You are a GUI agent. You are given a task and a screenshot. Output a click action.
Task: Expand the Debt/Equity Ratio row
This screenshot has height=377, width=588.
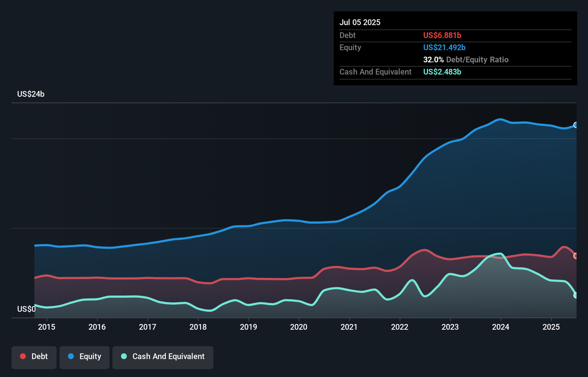click(x=466, y=59)
